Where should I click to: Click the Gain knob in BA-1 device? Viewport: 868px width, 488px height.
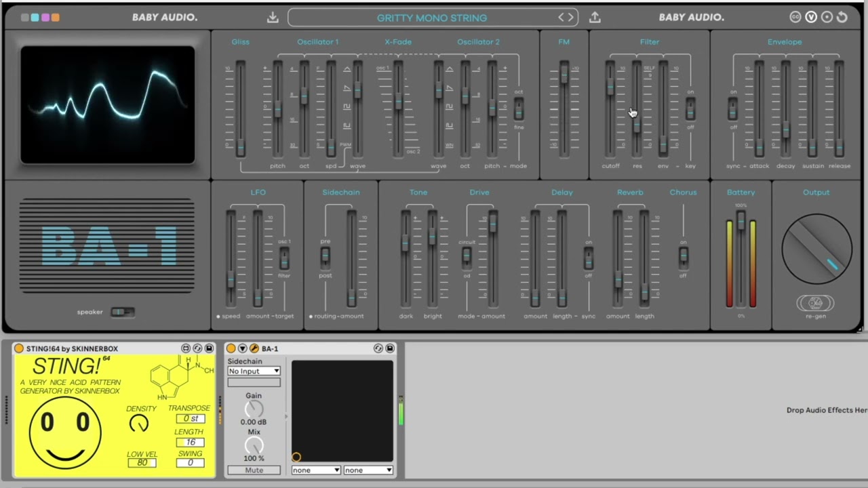(x=254, y=408)
